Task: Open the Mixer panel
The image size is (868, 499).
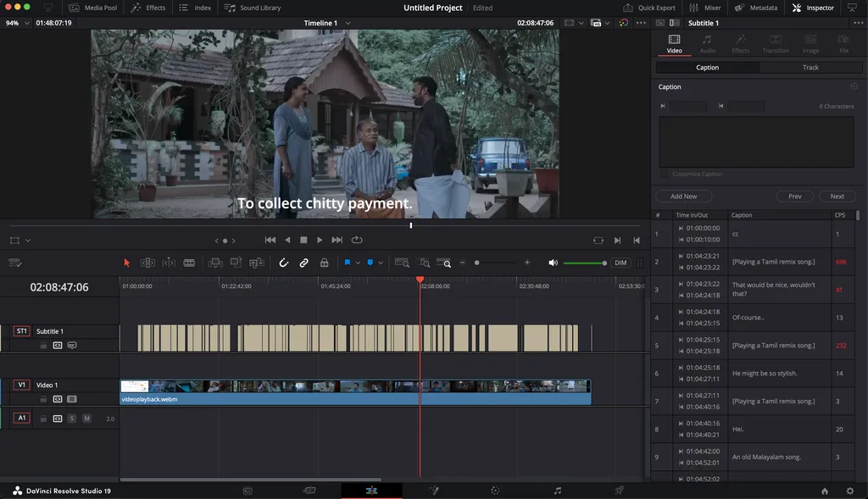Action: [x=704, y=8]
